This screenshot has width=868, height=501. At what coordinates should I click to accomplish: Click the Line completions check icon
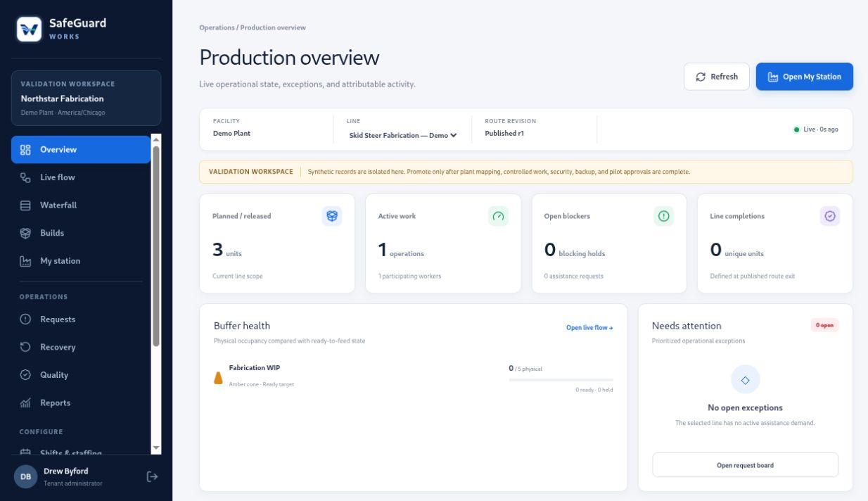[x=830, y=216]
